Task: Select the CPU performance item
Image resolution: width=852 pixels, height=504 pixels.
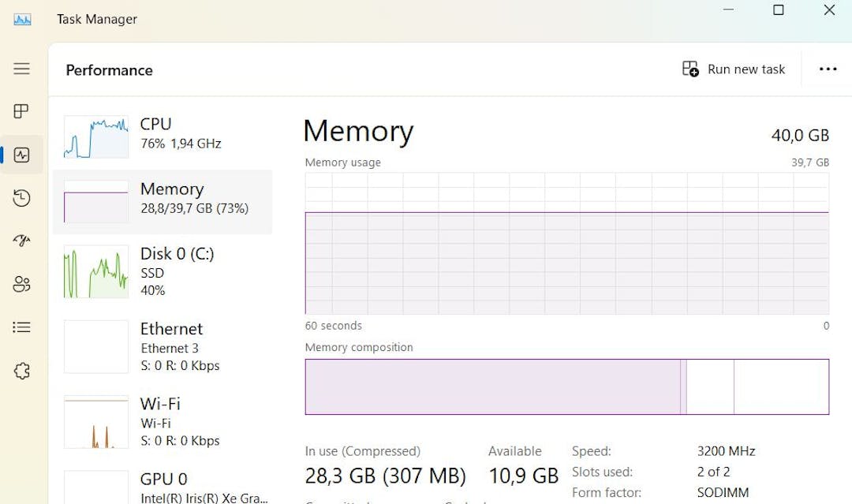Action: tap(163, 136)
